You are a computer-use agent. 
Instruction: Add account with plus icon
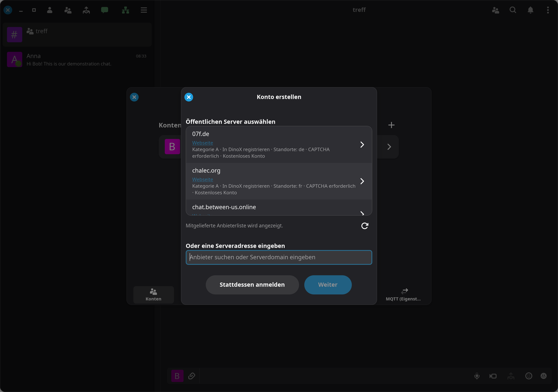pyautogui.click(x=391, y=125)
